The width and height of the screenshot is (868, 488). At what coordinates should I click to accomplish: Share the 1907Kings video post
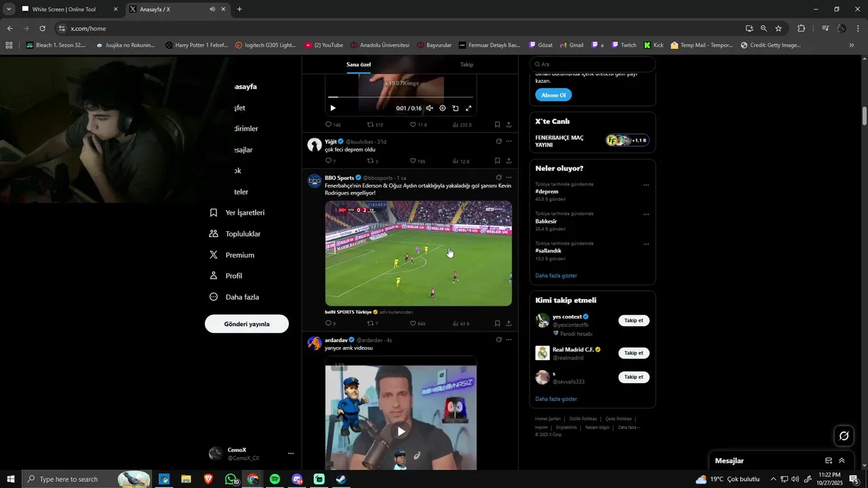pos(509,125)
